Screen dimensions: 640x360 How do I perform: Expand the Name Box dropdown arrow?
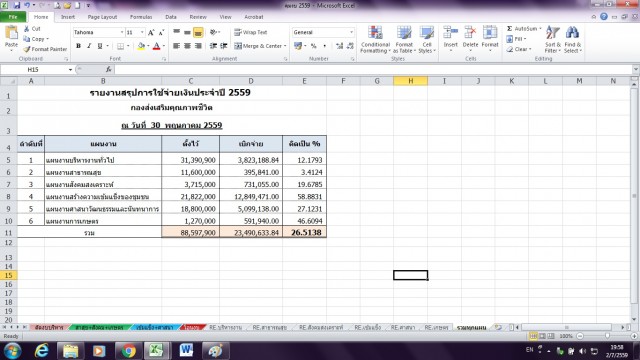click(x=70, y=70)
